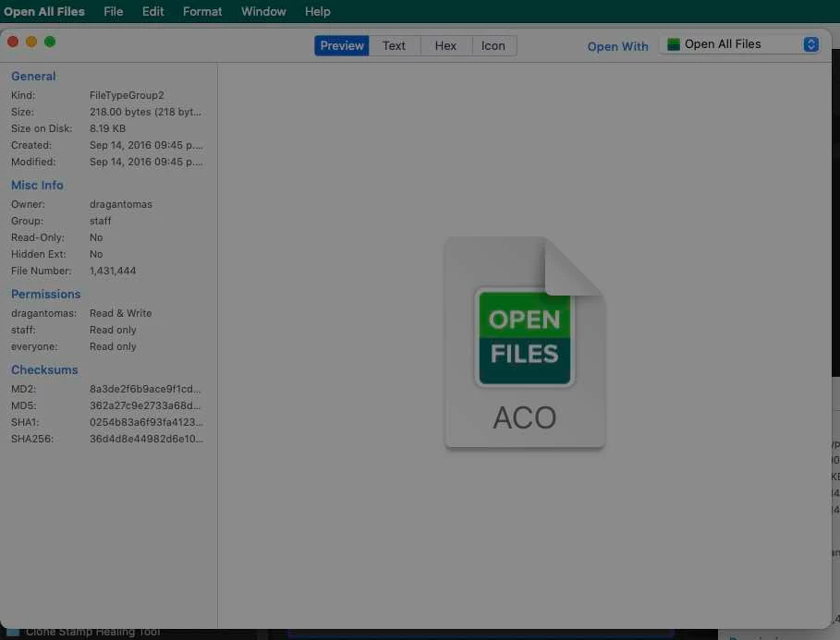Select the Group value staff

[100, 221]
